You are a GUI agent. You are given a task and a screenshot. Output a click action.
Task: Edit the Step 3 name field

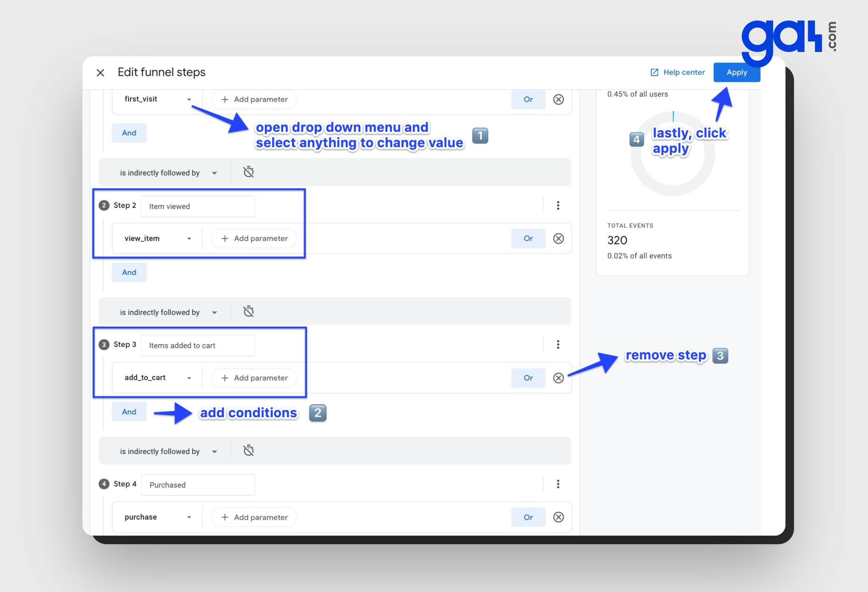(x=198, y=345)
